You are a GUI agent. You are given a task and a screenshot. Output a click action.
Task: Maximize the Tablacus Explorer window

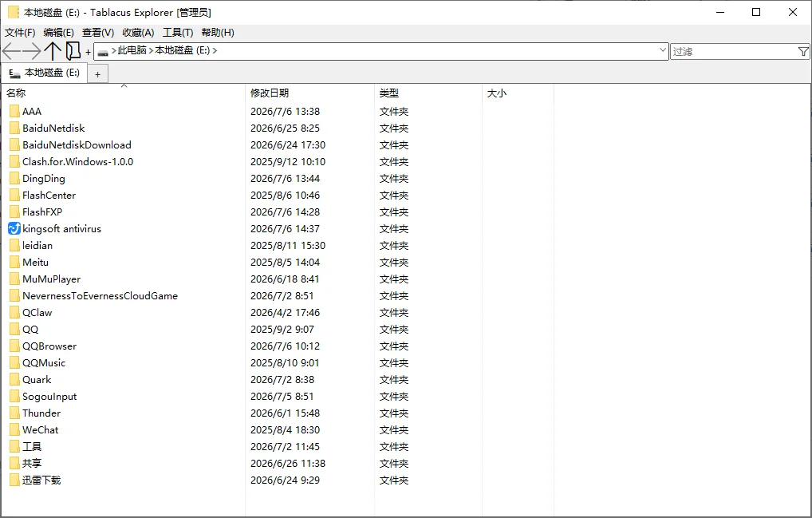(756, 12)
